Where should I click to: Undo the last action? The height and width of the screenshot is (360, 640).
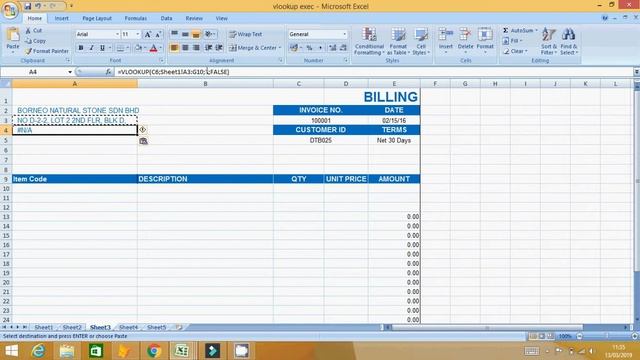[38, 6]
